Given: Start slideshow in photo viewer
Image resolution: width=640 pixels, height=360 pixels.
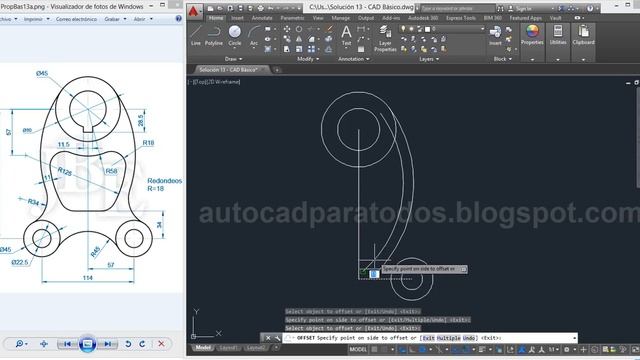Looking at the screenshot, I should point(87,344).
